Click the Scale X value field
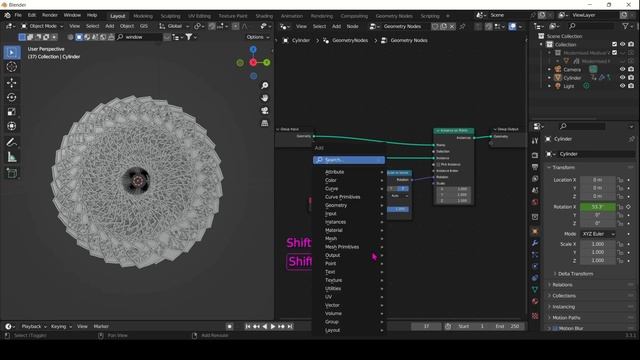This screenshot has height=360, width=640. 598,244
